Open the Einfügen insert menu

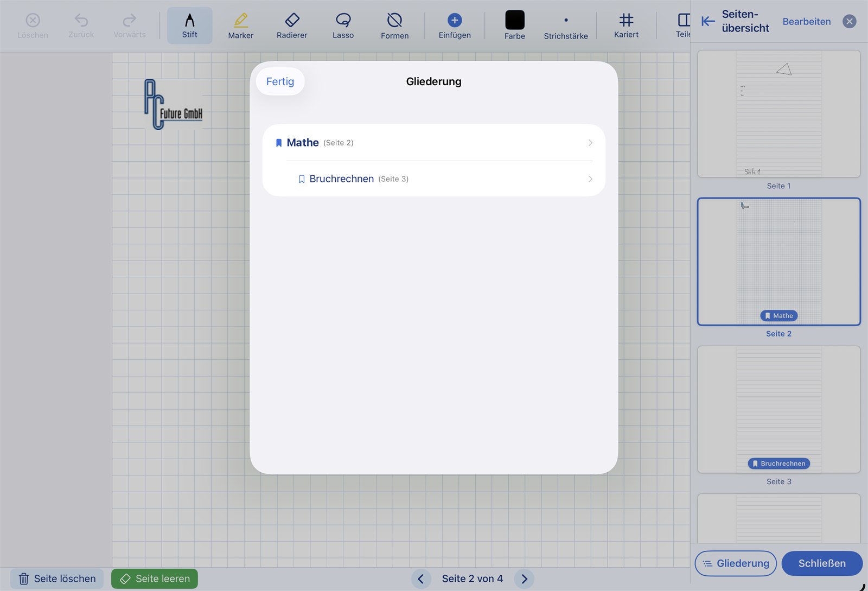point(455,26)
